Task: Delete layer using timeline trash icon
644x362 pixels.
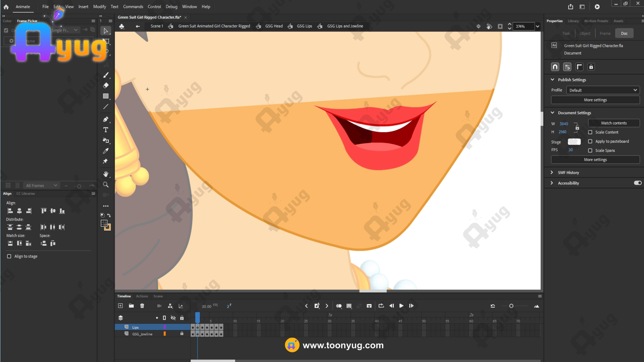Action: [x=142, y=306]
